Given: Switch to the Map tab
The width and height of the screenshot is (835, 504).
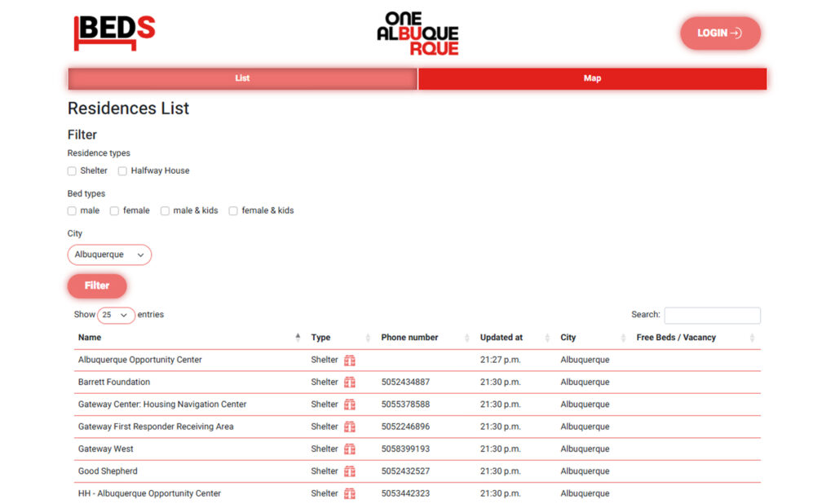Looking at the screenshot, I should tap(592, 78).
